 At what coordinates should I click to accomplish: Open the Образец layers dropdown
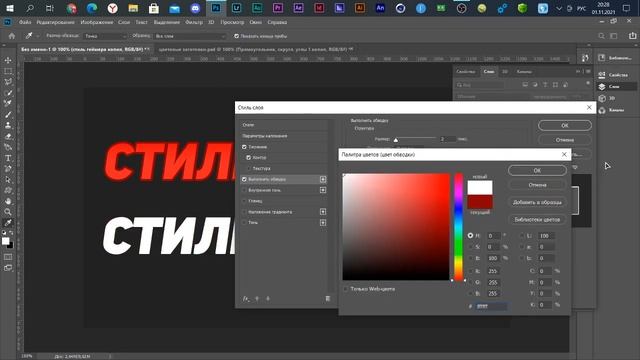coord(190,36)
